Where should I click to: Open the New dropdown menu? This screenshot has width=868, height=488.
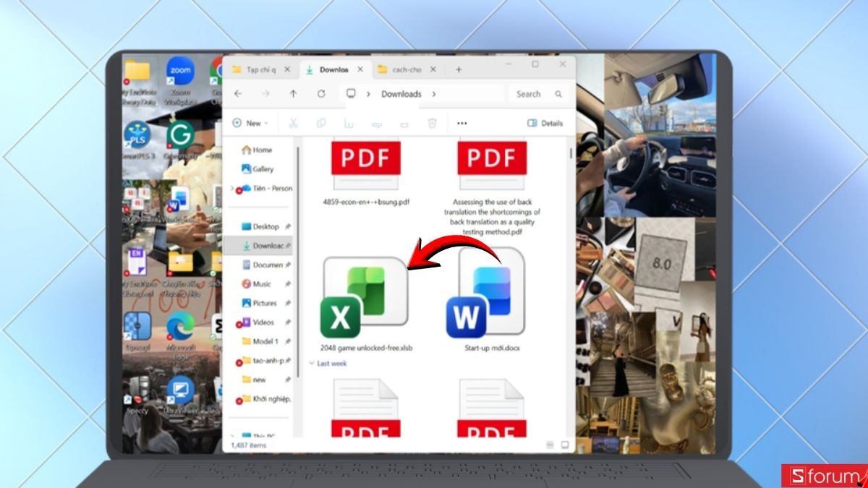click(250, 123)
